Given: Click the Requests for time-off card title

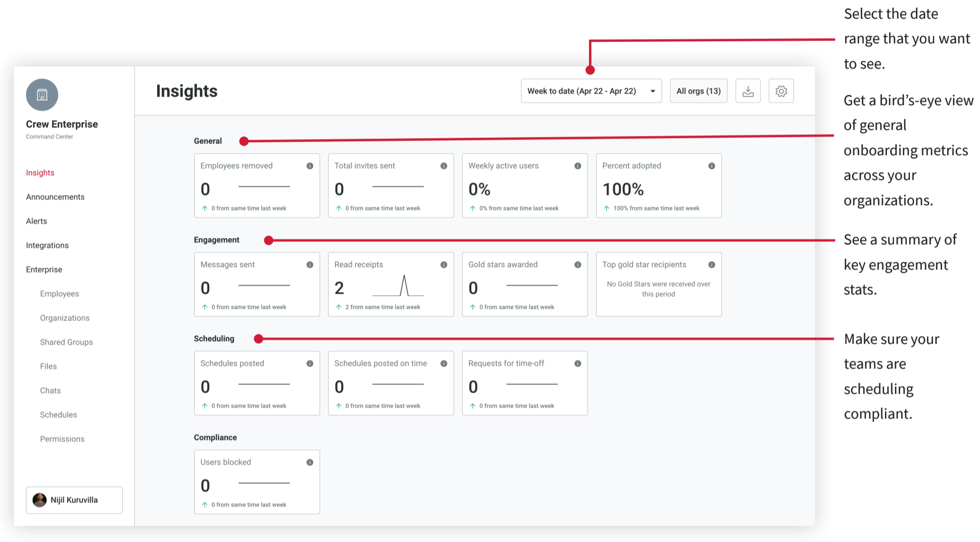Looking at the screenshot, I should click(506, 363).
